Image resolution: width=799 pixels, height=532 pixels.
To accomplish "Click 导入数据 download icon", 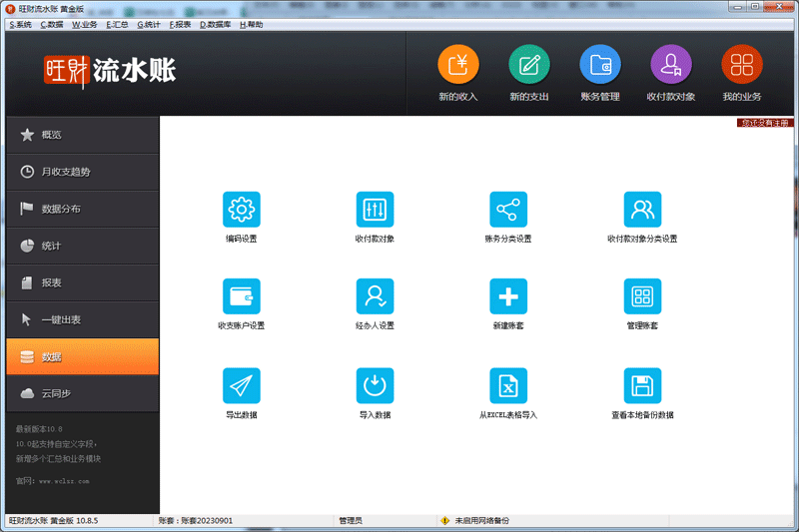I will tap(375, 385).
